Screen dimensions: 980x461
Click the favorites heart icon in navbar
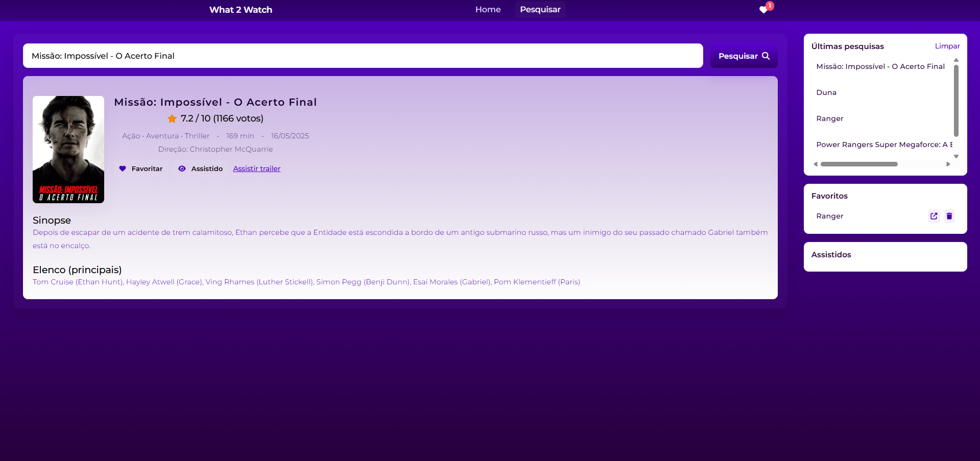pos(763,10)
